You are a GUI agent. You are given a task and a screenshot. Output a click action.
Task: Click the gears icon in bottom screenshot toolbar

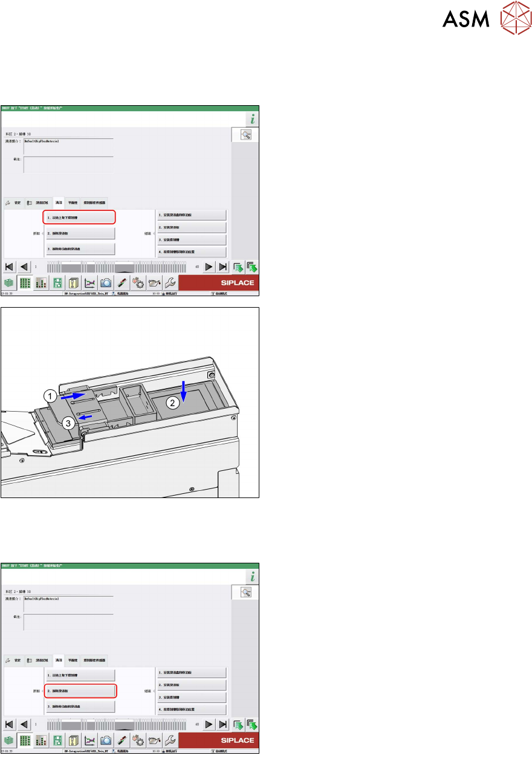138,740
